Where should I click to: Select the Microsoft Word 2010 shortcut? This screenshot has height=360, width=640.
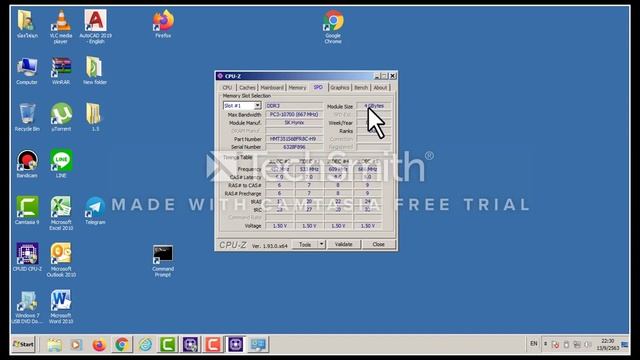click(61, 307)
